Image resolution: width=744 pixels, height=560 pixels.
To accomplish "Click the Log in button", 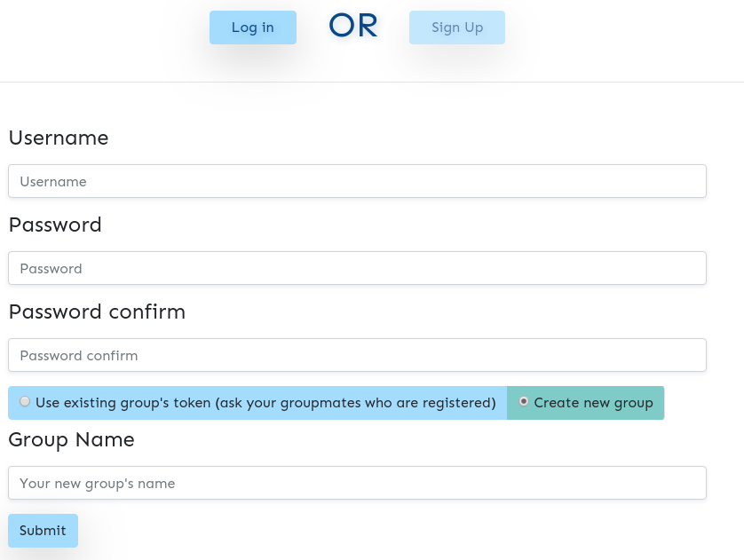I will point(252,28).
